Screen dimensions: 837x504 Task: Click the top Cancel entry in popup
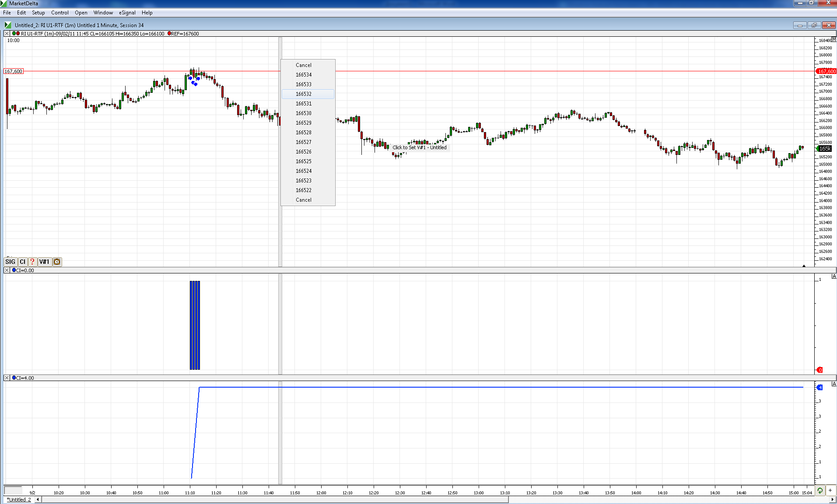[x=304, y=65]
